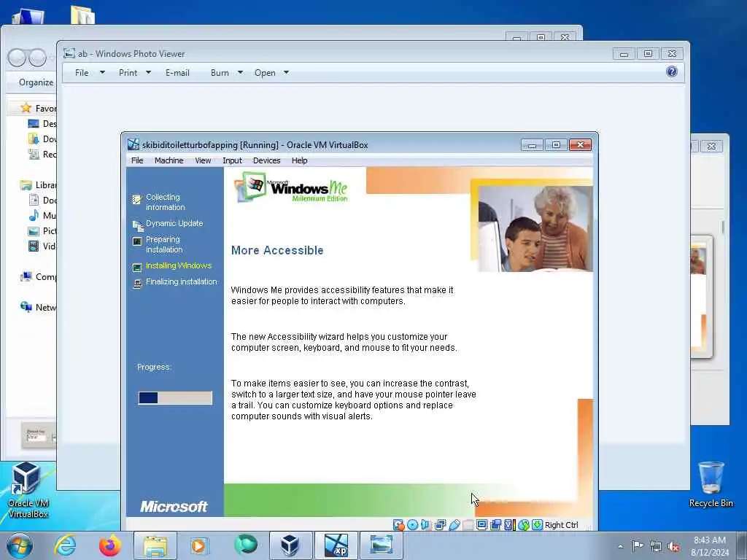Image resolution: width=747 pixels, height=560 pixels.
Task: Open Action Center flag icon in tray
Action: coord(638,545)
